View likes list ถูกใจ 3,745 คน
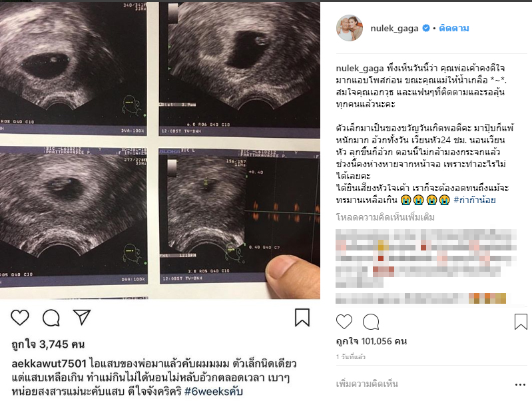The width and height of the screenshot is (532, 401). [48, 344]
